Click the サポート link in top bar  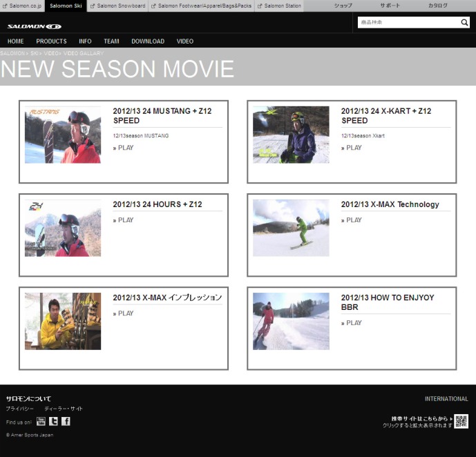coord(390,6)
